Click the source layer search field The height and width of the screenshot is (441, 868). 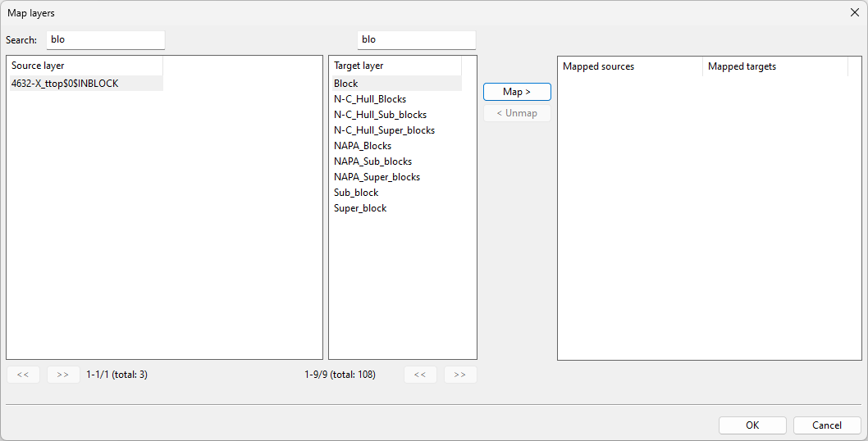tap(105, 39)
